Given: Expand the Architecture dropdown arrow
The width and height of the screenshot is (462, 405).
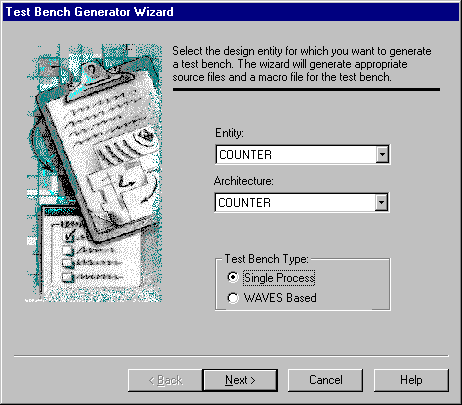Looking at the screenshot, I should point(381,202).
